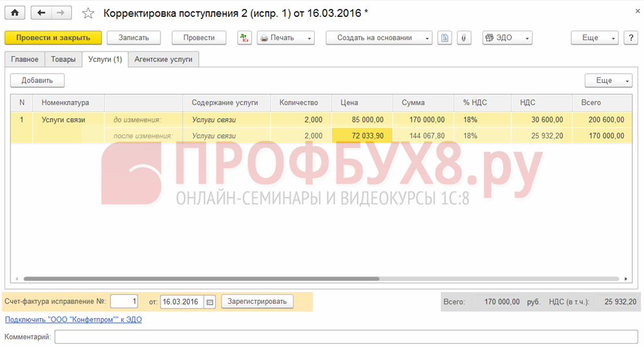
Task: Open the document report icon
Action: click(x=445, y=38)
